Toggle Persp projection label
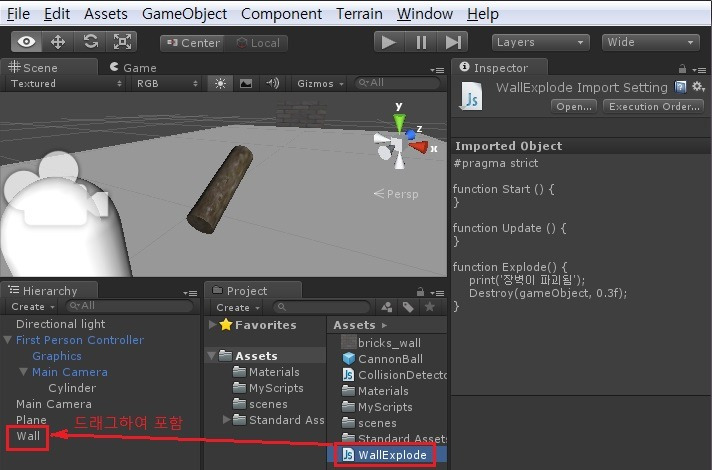712x470 pixels. [396, 194]
